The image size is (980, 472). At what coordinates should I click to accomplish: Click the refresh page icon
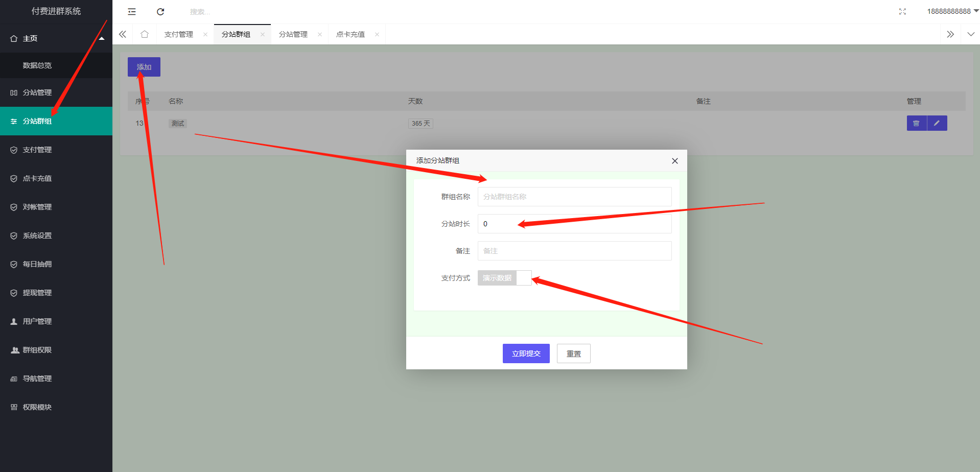point(160,12)
